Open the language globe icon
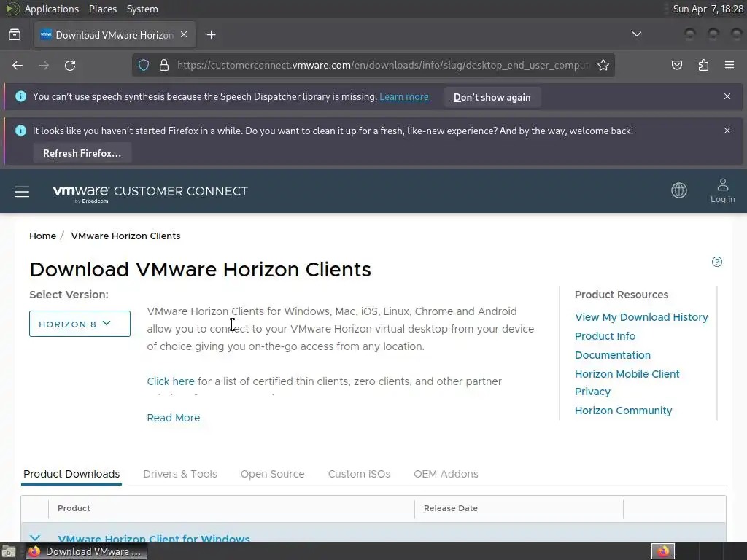 [x=679, y=190]
